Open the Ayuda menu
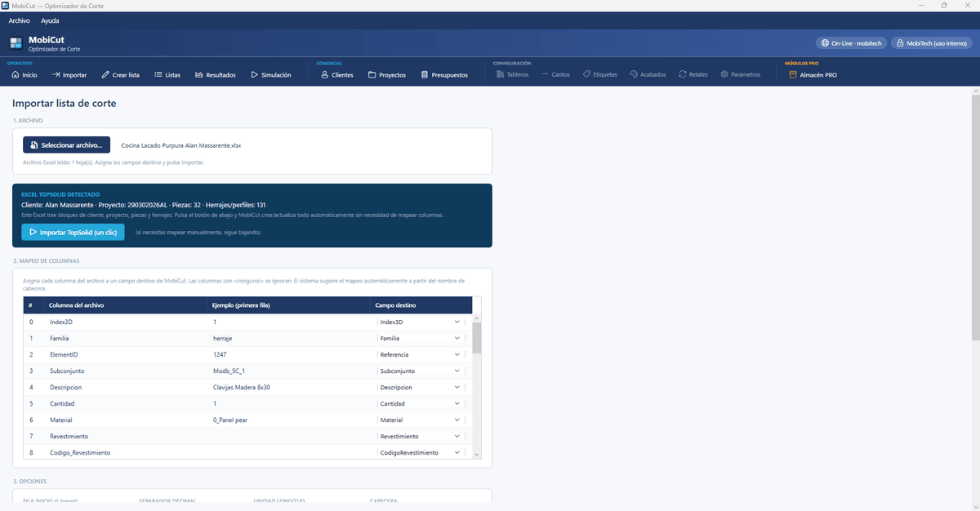Screen dimensions: 980x511 pos(50,20)
